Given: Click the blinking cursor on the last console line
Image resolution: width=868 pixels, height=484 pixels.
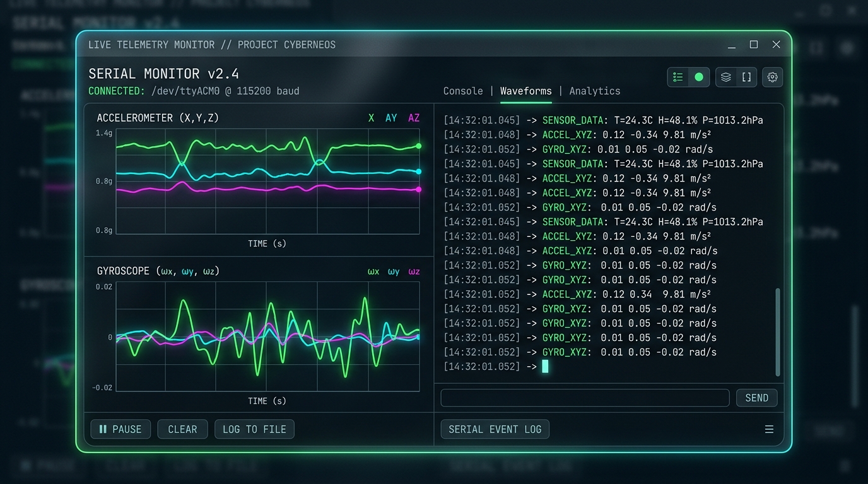Looking at the screenshot, I should (545, 367).
